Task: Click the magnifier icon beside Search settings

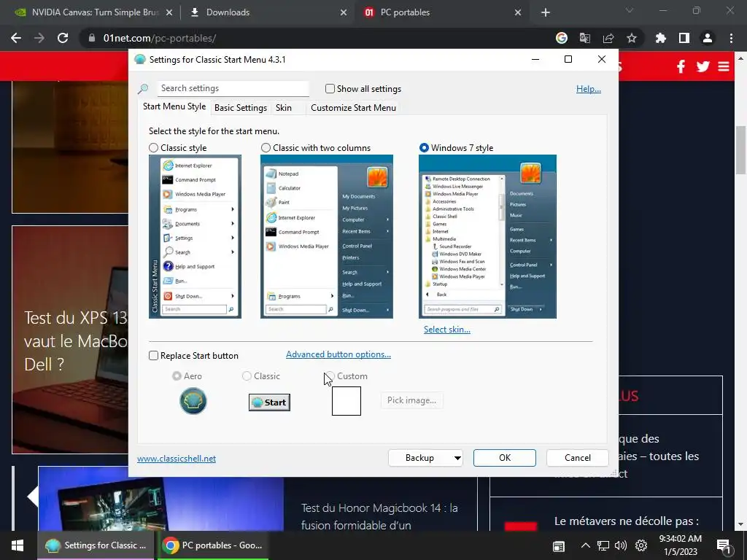Action: tap(143, 88)
